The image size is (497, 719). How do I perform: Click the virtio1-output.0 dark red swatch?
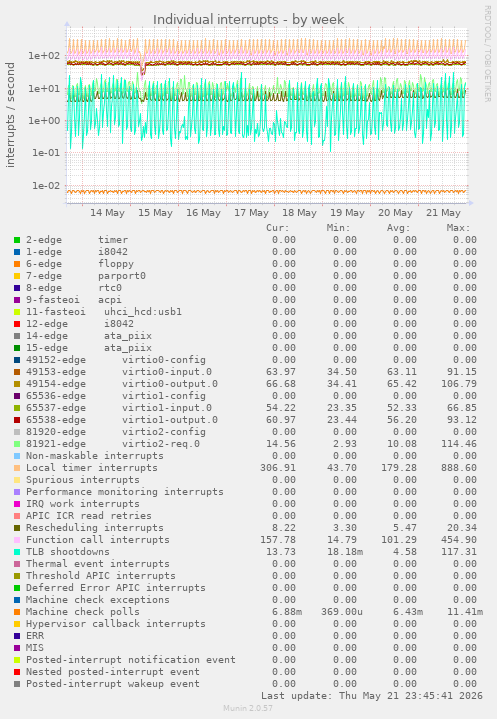click(x=17, y=420)
